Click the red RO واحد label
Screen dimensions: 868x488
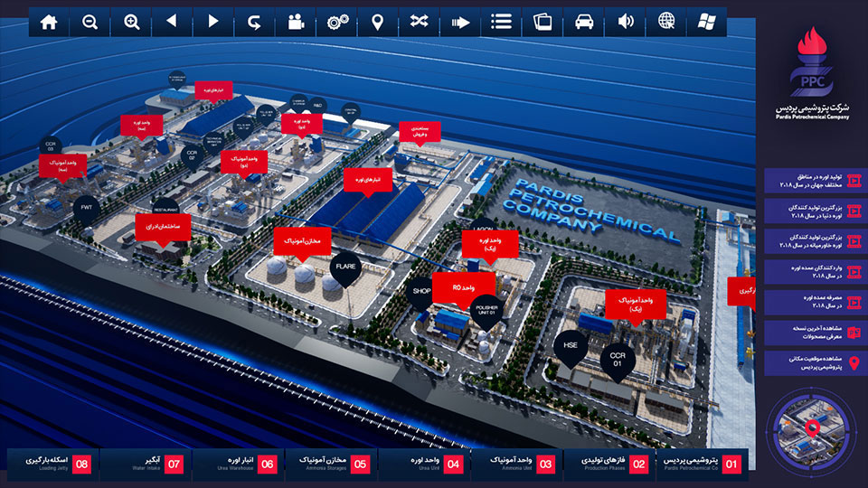click(463, 288)
